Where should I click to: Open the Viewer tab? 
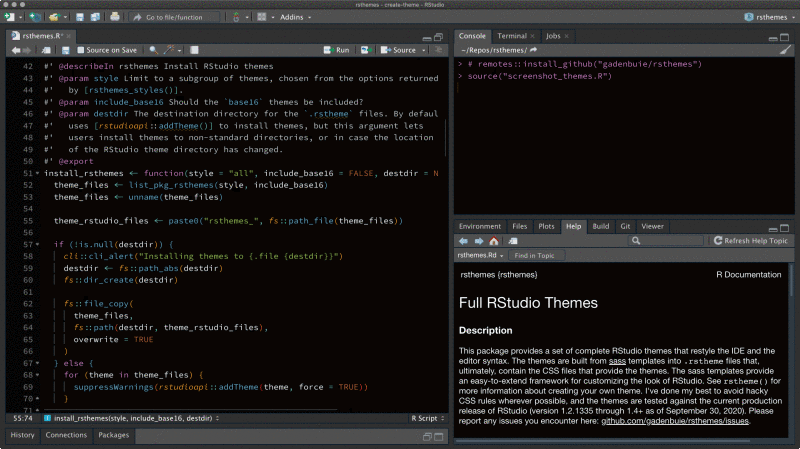click(652, 226)
